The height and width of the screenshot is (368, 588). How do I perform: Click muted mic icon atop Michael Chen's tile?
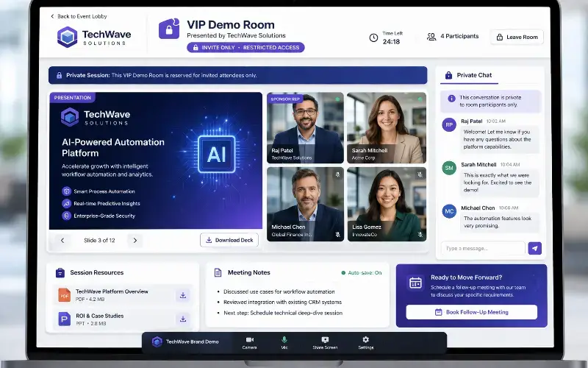(x=337, y=174)
